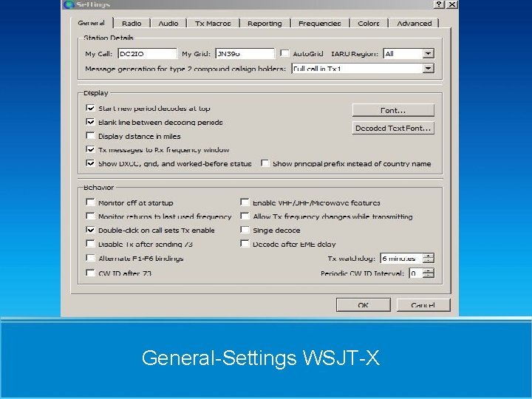Go to the Reporting tab

[265, 24]
